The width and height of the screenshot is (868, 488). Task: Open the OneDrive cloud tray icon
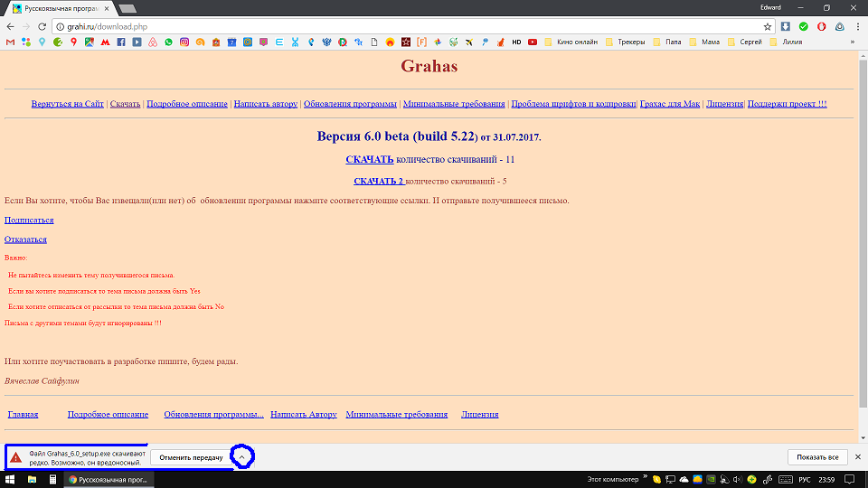[684, 480]
